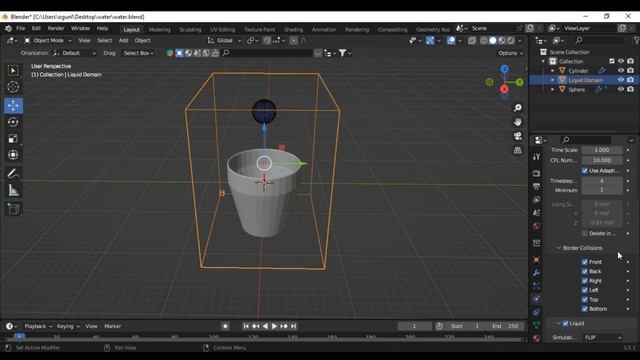640x360 pixels.
Task: Select the Cursor tool
Action: pos(13,87)
